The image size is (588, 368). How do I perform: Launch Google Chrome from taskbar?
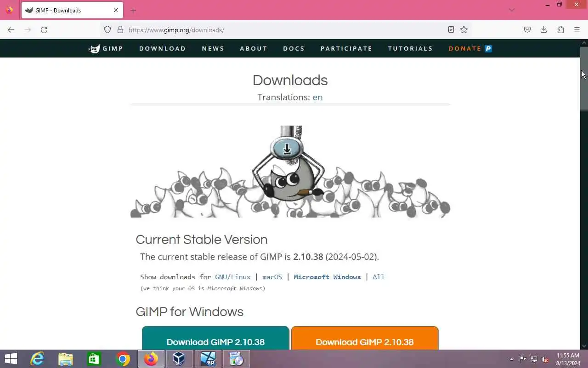point(123,359)
